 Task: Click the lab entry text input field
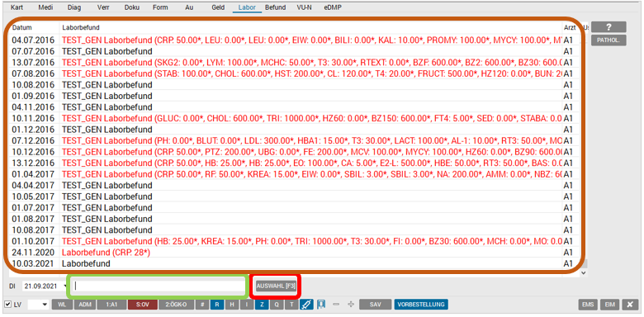tap(159, 286)
